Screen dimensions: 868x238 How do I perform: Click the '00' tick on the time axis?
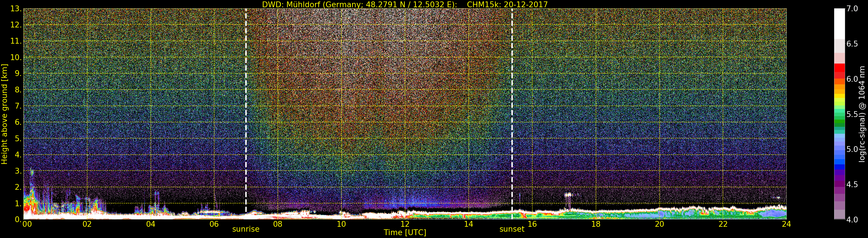(27, 224)
